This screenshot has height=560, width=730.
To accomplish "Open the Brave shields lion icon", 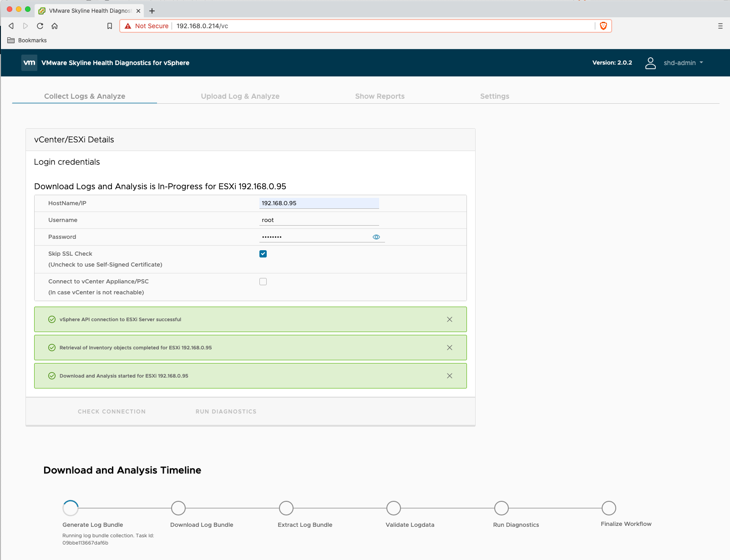I will click(x=603, y=26).
